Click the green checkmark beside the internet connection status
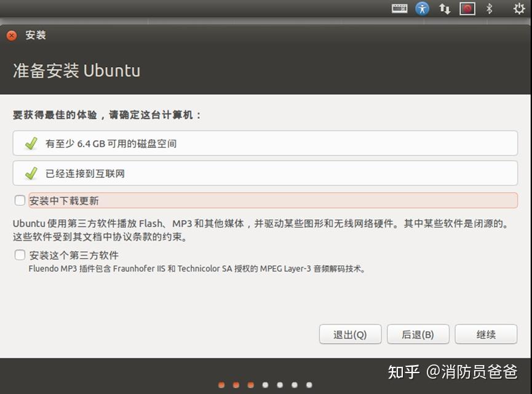 [30, 173]
